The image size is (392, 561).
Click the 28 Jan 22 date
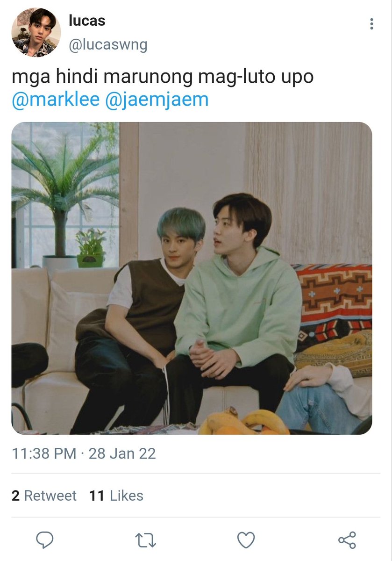point(122,453)
